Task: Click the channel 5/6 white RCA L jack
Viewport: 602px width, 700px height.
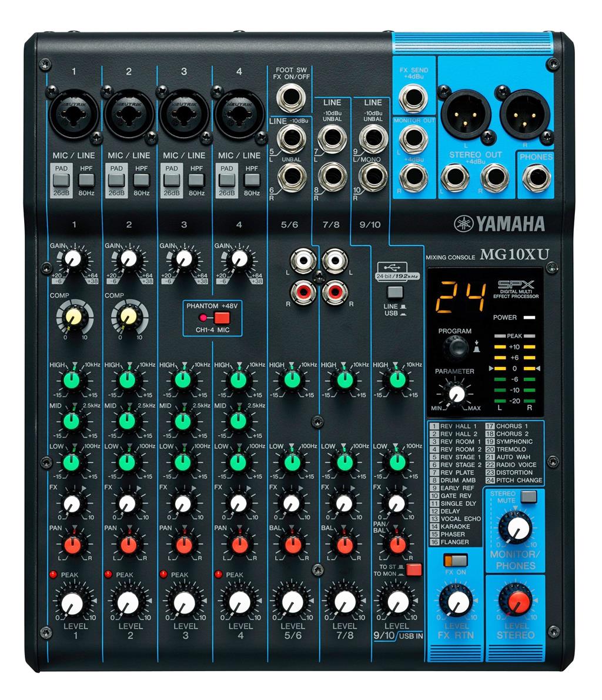Action: (x=303, y=260)
